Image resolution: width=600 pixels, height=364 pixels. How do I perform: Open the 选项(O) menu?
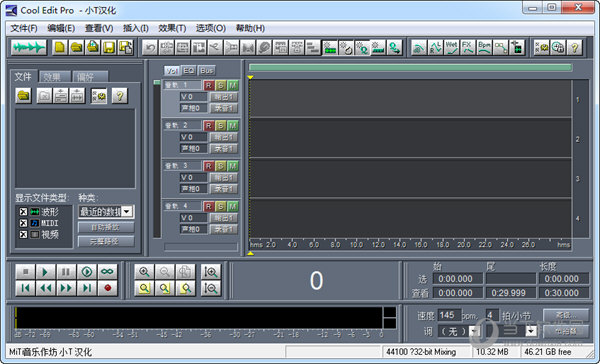click(211, 28)
